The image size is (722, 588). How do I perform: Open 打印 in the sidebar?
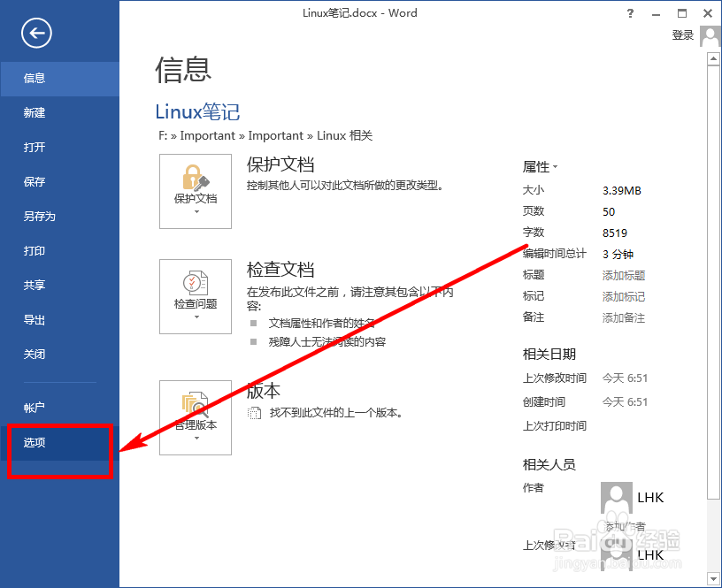point(60,251)
